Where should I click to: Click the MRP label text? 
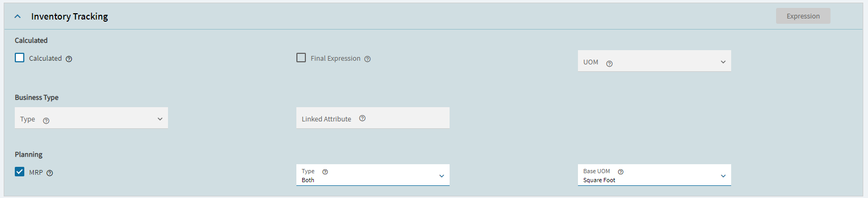click(x=36, y=173)
